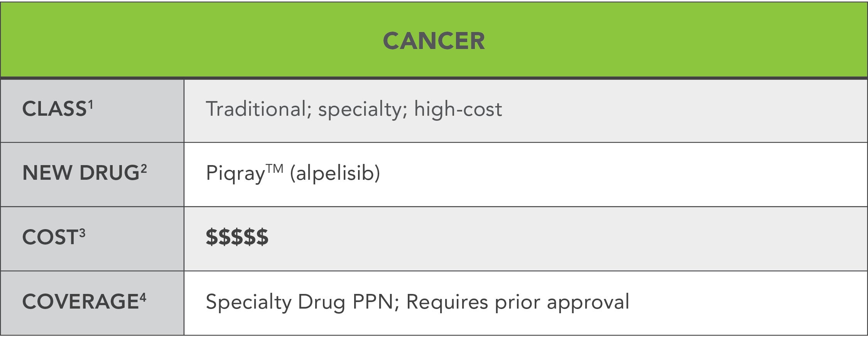The image size is (868, 341).
Task: Click footnote superscript 2 after NEW DRUG
Action: [x=144, y=169]
